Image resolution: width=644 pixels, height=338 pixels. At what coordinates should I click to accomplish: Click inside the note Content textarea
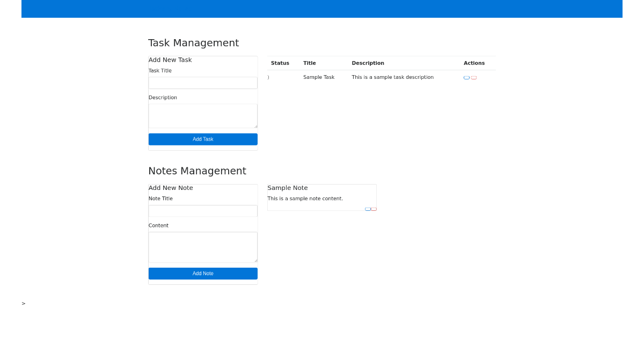pyautogui.click(x=203, y=247)
